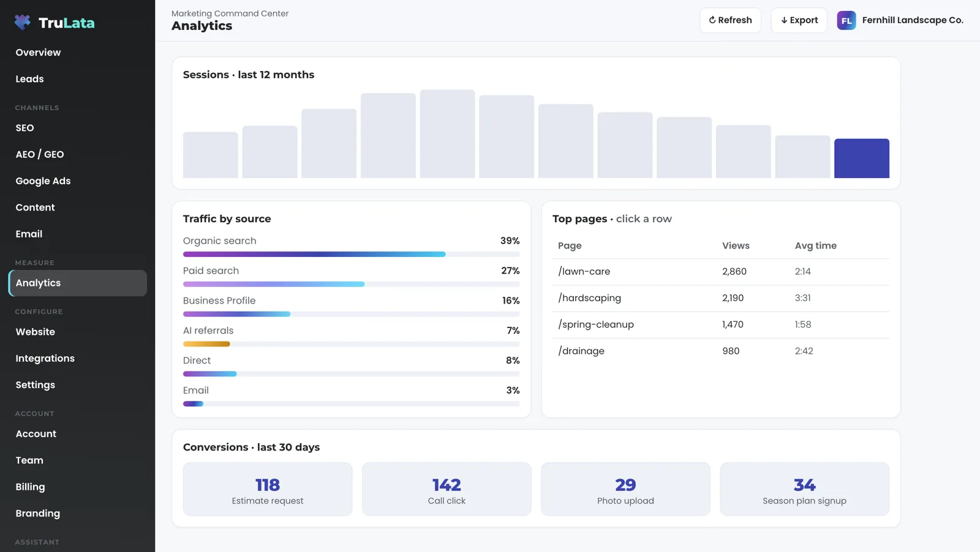Click the Traffic by source heading
Viewport: 980px width, 552px height.
227,219
